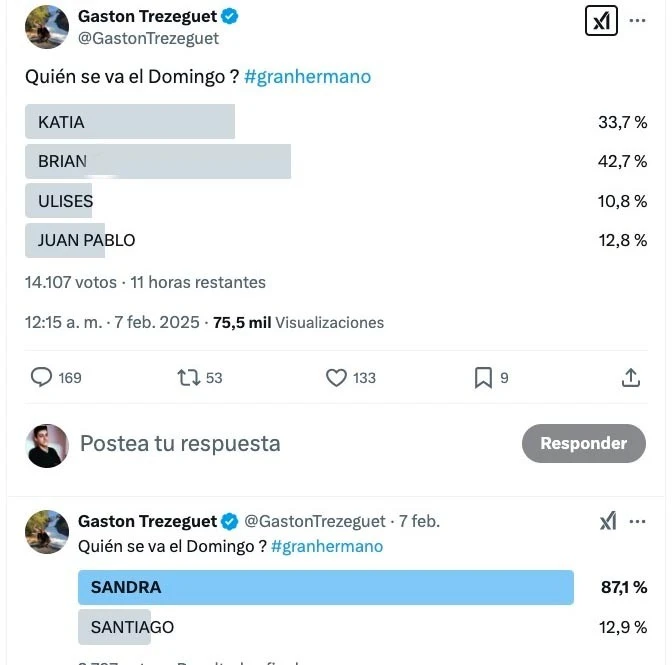672x665 pixels.
Task: Repost the poll tweet
Action: [x=187, y=377]
